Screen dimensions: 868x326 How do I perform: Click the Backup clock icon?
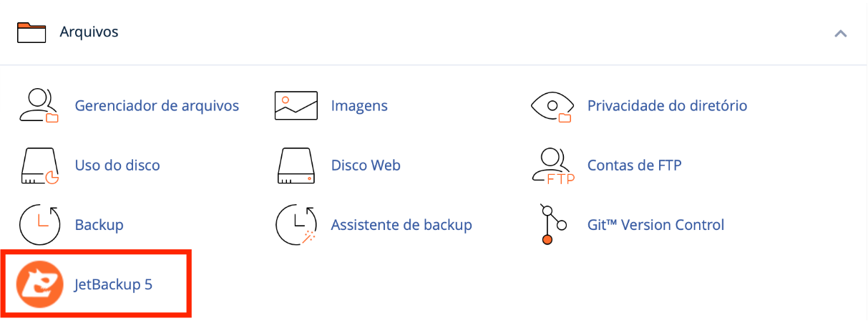38,225
